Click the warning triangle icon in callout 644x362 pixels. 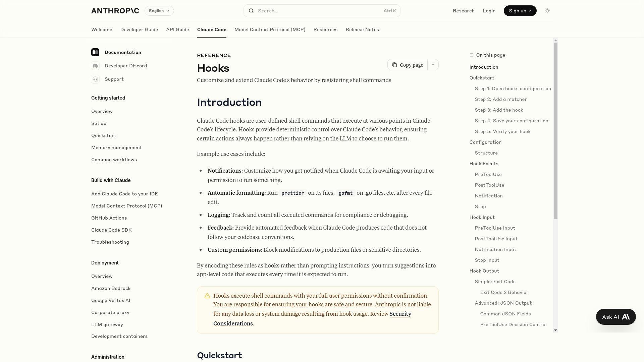tap(207, 296)
